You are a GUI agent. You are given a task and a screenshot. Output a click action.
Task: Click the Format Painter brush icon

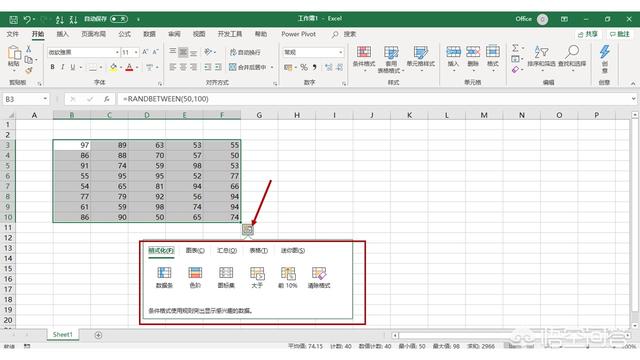[x=29, y=71]
